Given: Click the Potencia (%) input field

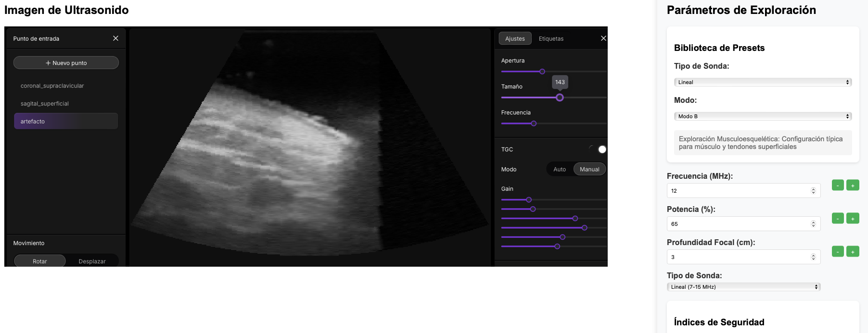Looking at the screenshot, I should click(x=739, y=224).
